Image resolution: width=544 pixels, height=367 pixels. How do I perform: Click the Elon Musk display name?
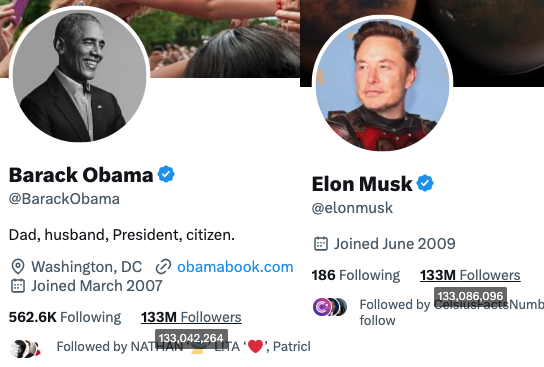362,184
